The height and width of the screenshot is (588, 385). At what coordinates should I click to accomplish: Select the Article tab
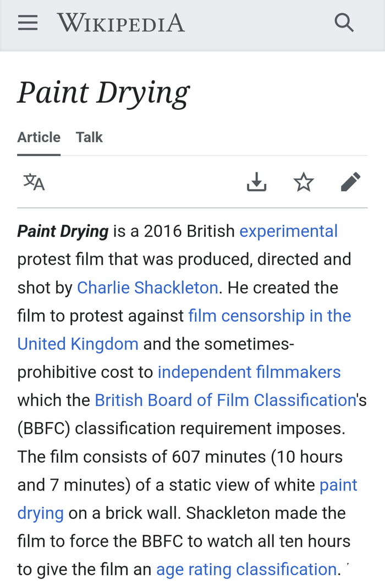pyautogui.click(x=38, y=137)
